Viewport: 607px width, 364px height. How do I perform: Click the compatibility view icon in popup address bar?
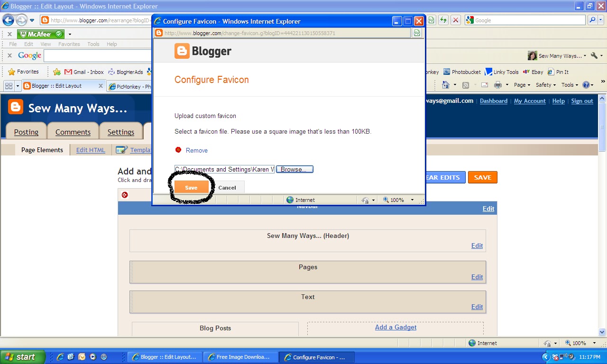tap(417, 33)
